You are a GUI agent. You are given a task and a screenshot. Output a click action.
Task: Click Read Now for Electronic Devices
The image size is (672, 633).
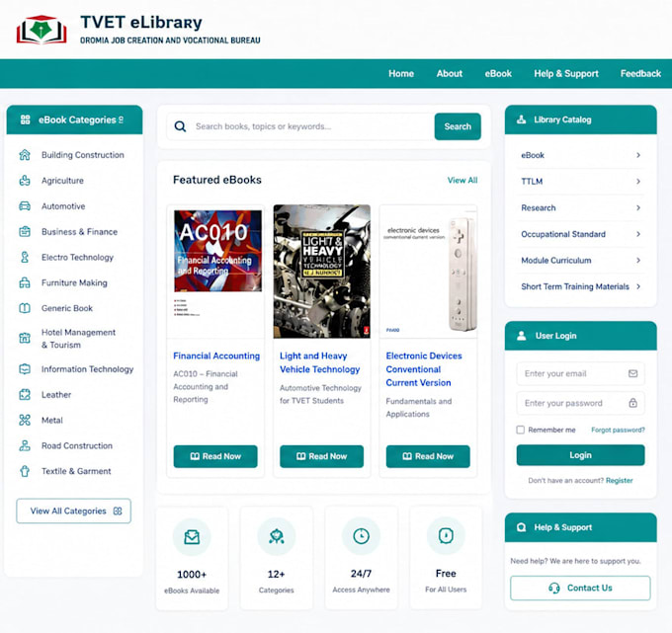click(428, 456)
